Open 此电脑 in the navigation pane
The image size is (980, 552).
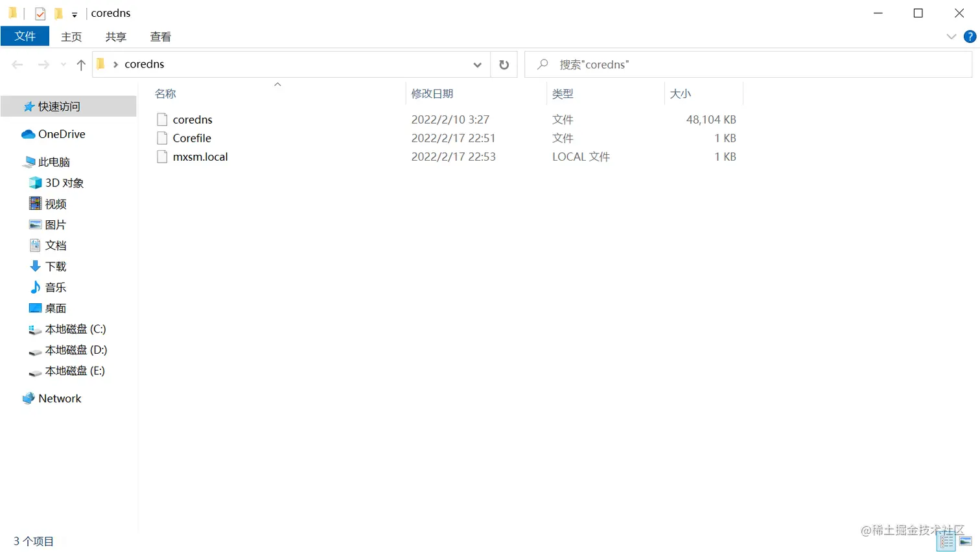click(54, 162)
